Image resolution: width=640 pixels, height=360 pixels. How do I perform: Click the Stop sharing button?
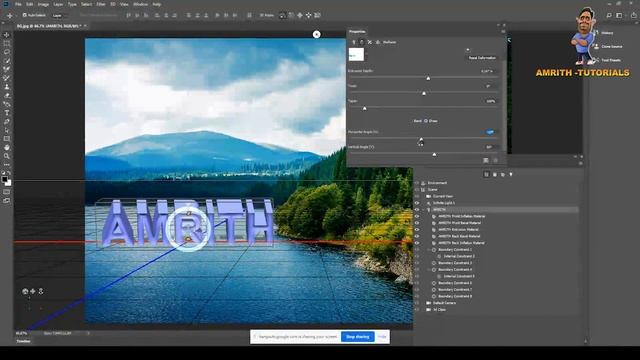(358, 337)
